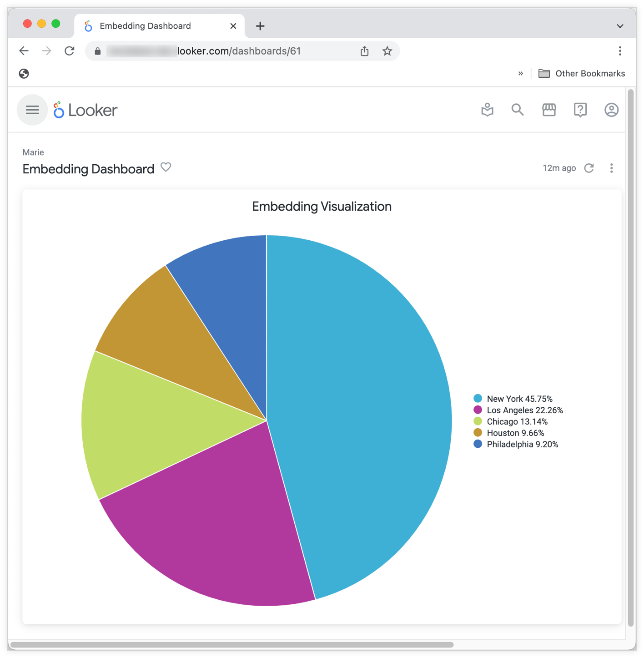Viewport: 644px width, 658px height.
Task: Reload dashboard data with the refresh icon
Action: 589,168
